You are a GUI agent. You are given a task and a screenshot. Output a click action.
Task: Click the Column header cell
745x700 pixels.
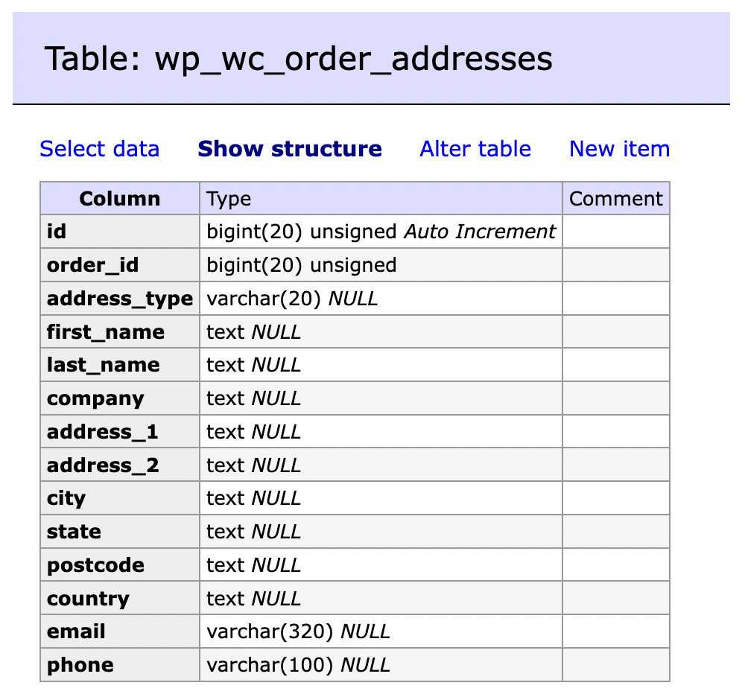[119, 198]
